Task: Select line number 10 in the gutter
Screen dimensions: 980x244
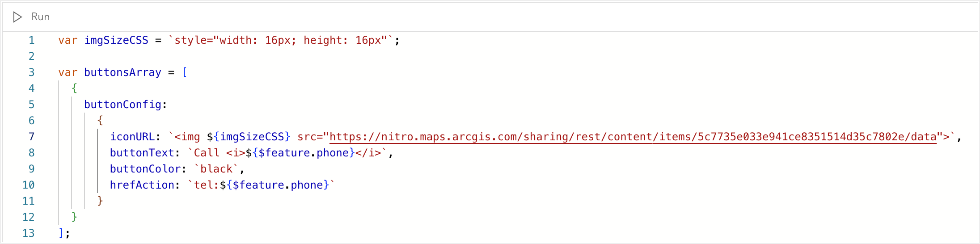Action: 29,185
